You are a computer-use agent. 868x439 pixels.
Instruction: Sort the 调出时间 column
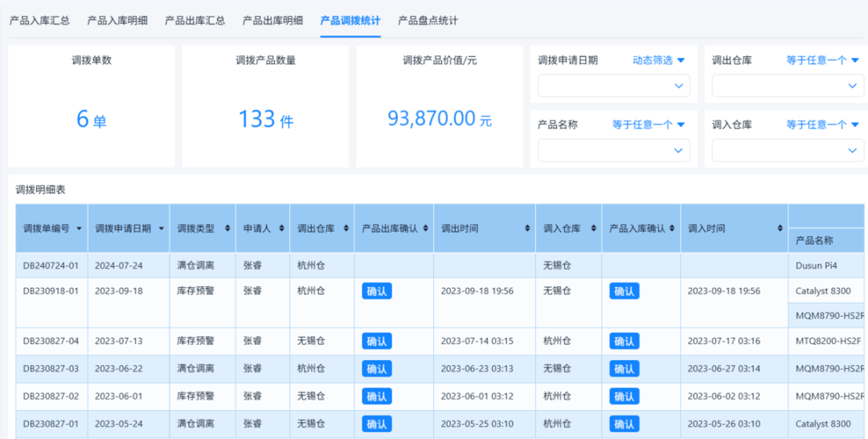pos(527,228)
